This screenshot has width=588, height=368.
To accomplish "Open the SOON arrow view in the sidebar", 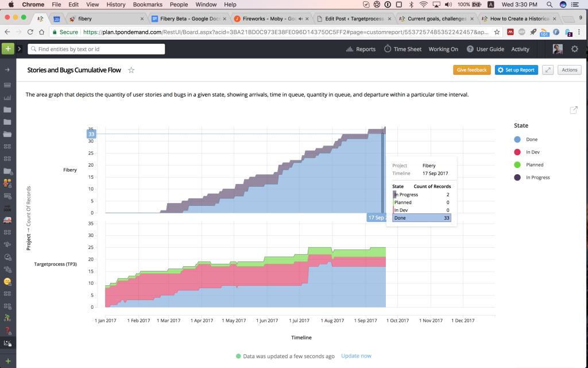I will point(7,208).
